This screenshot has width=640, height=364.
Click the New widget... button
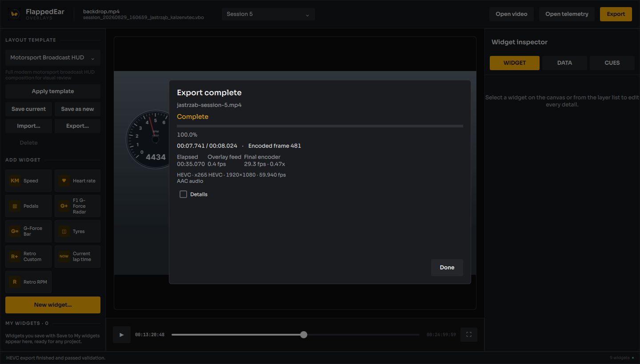[x=53, y=305]
